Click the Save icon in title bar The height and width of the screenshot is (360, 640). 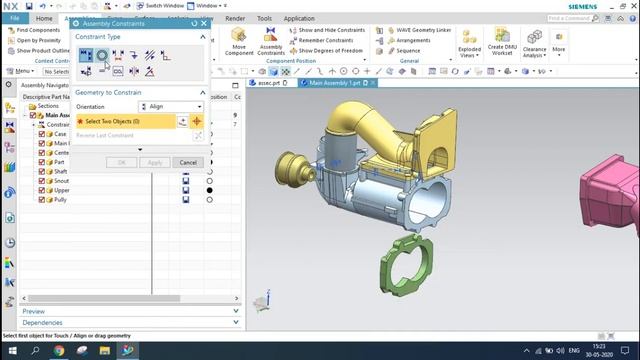click(29, 6)
